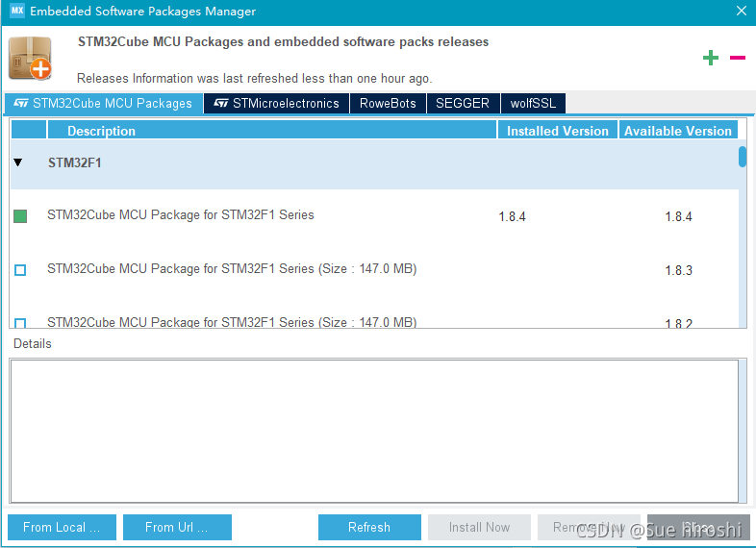Viewport: 756px width, 548px height.
Task: Open the RoweBots tab
Action: (x=388, y=103)
